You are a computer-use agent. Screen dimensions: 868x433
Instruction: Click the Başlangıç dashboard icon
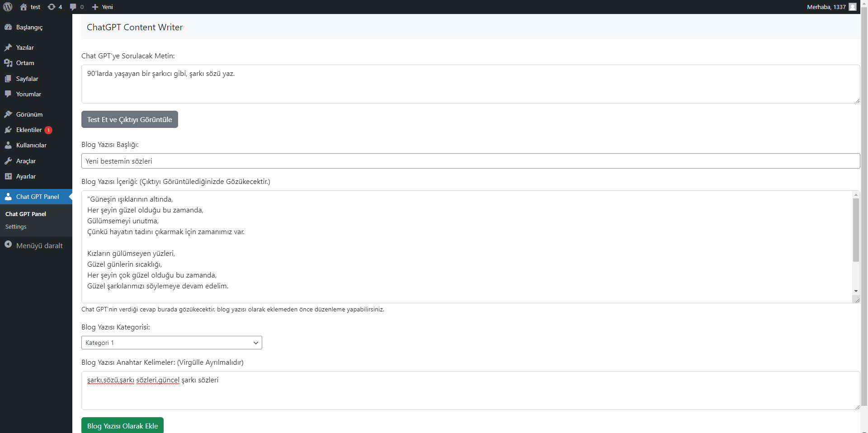tap(8, 27)
